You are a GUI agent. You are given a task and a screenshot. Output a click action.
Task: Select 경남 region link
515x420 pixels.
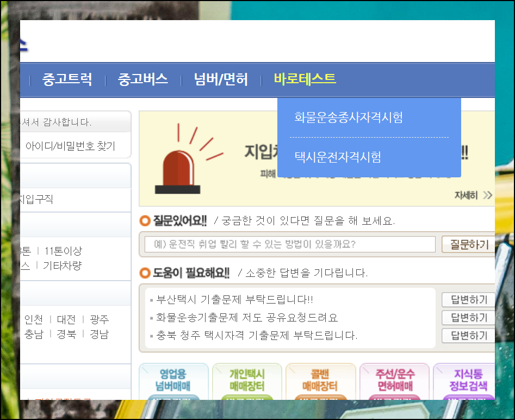point(99,334)
